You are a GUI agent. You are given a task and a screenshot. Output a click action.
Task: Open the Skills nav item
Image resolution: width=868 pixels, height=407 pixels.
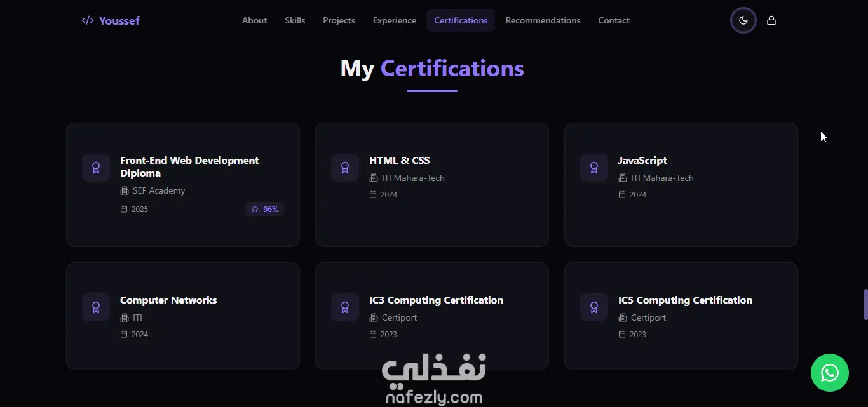click(x=295, y=20)
